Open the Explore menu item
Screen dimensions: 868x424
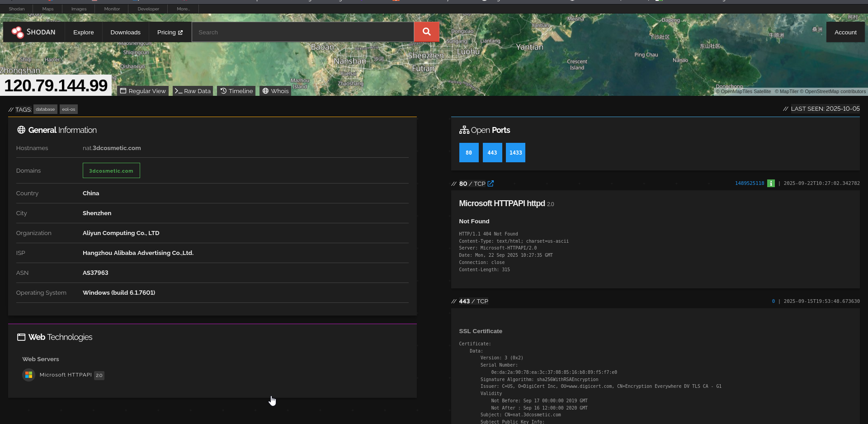coord(84,32)
